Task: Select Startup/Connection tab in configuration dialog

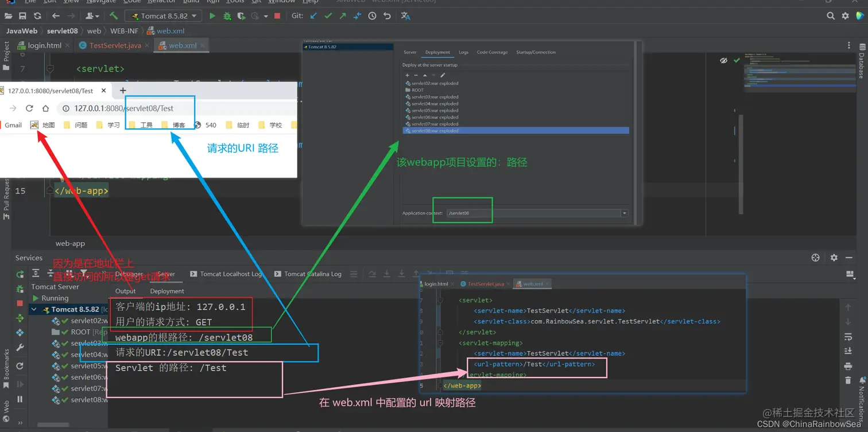Action: click(536, 52)
